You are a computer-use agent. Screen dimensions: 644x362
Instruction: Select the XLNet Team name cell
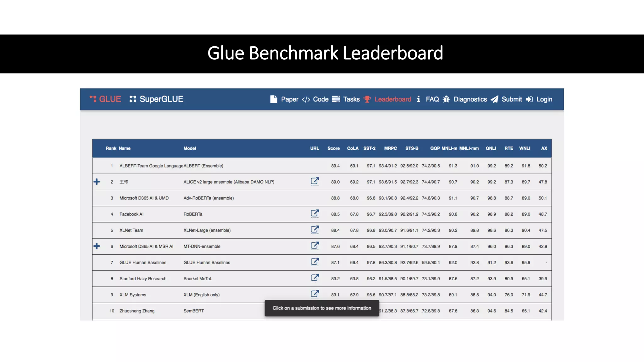[131, 230]
